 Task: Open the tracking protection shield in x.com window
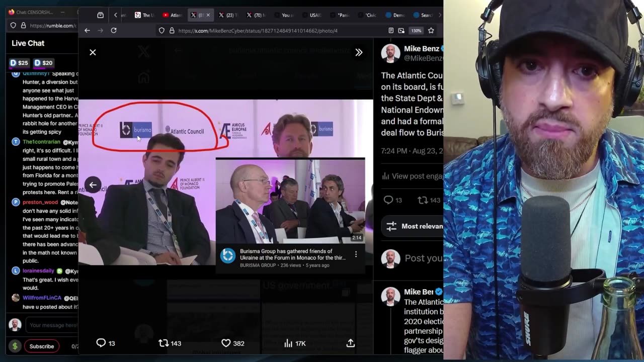click(x=162, y=31)
